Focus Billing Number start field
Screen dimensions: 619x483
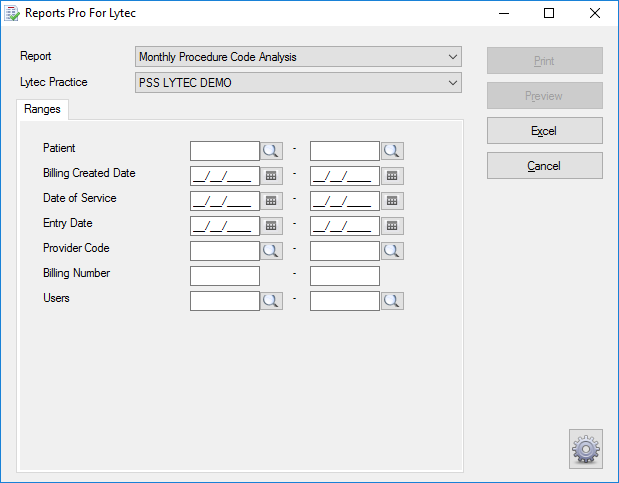click(x=225, y=276)
